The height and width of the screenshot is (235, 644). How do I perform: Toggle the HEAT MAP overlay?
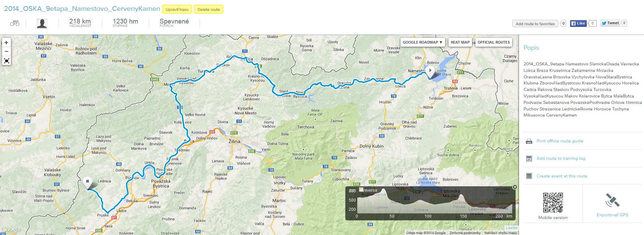(x=460, y=42)
